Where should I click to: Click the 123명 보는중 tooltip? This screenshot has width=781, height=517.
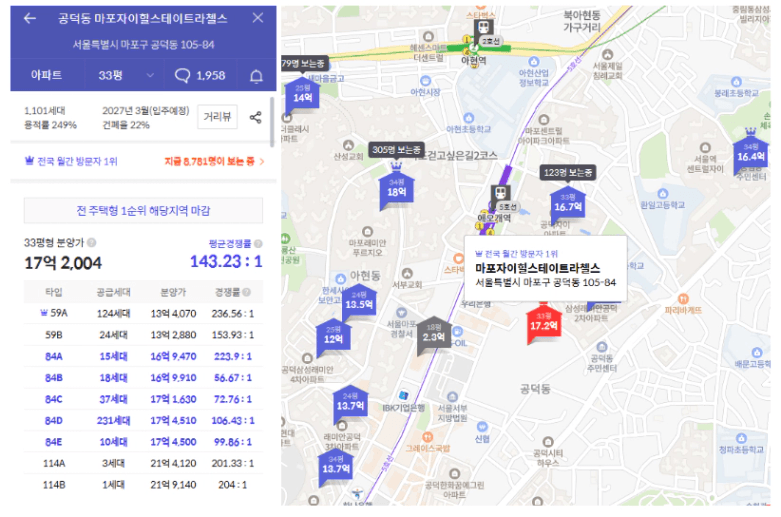click(568, 172)
